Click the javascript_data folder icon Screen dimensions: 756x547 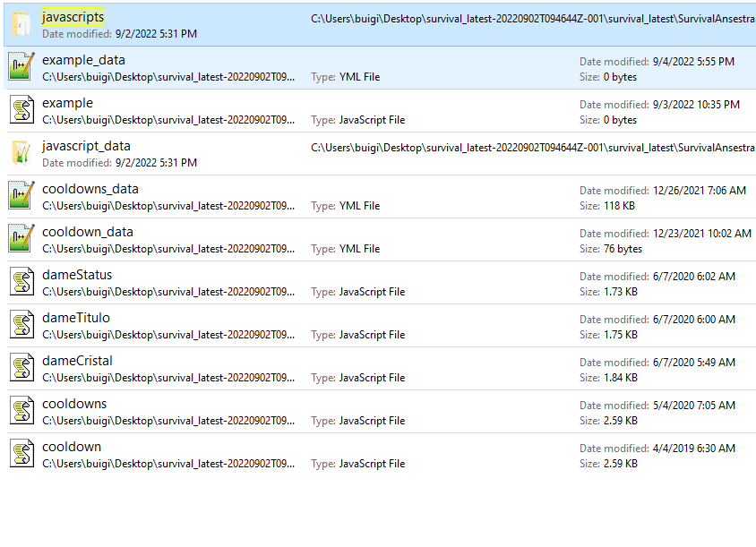(x=21, y=153)
